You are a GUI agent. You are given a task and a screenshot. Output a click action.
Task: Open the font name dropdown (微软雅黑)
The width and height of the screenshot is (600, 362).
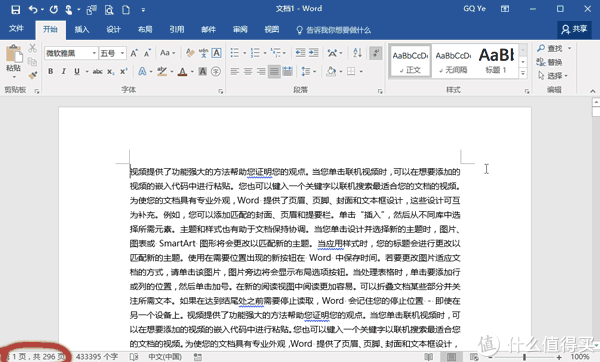pyautogui.click(x=94, y=53)
